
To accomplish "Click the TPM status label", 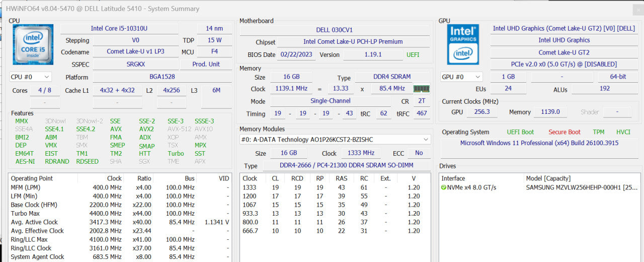I will (599, 132).
